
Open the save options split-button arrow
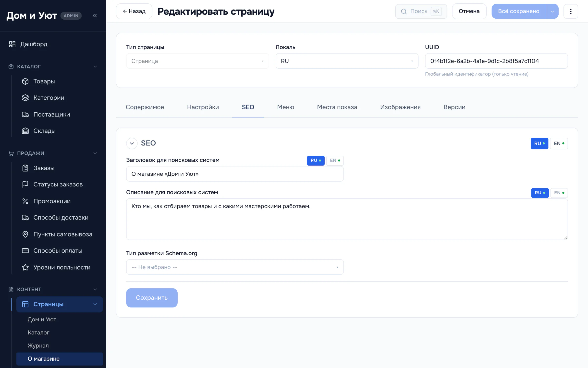[552, 11]
